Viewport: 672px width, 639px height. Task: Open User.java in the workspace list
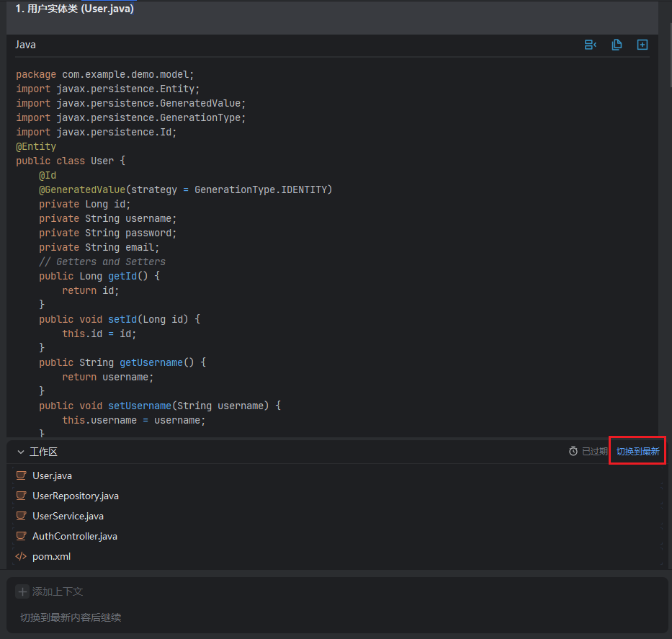click(x=53, y=475)
